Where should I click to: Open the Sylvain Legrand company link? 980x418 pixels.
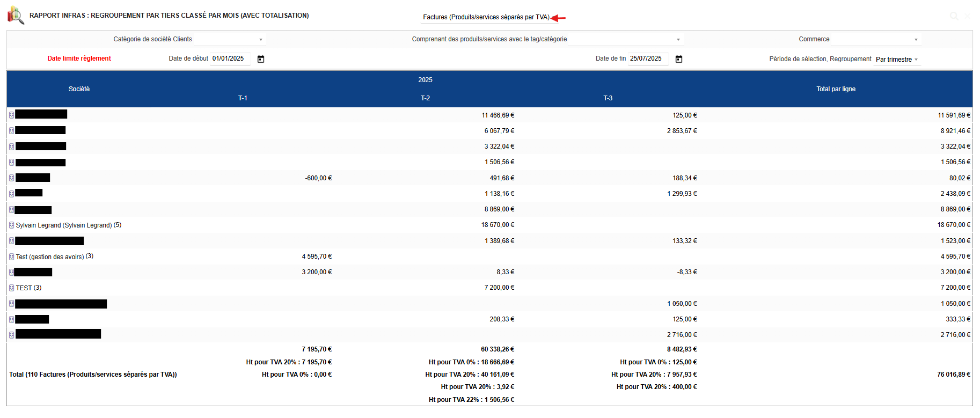pyautogui.click(x=64, y=225)
